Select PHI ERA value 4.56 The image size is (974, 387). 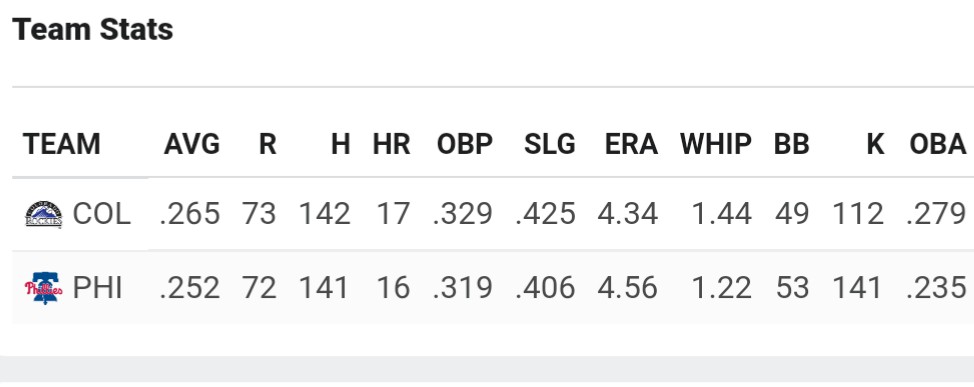(x=627, y=288)
